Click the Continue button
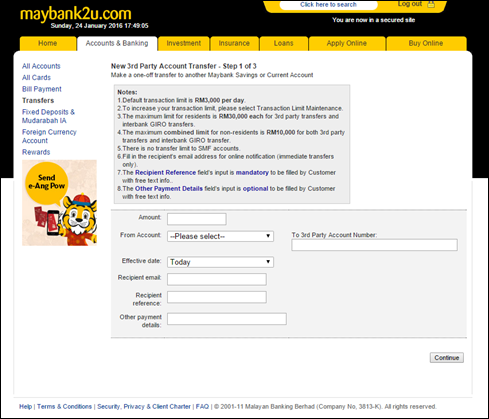 point(447,358)
